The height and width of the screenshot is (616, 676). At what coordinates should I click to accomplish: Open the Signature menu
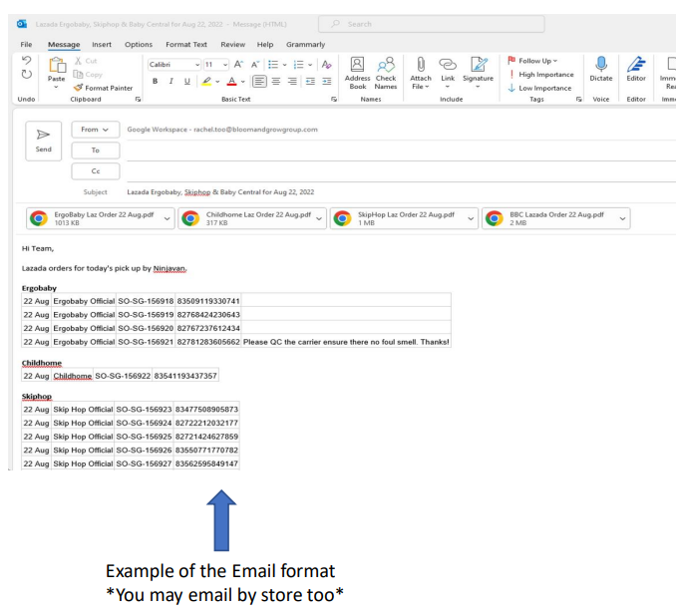pyautogui.click(x=479, y=72)
